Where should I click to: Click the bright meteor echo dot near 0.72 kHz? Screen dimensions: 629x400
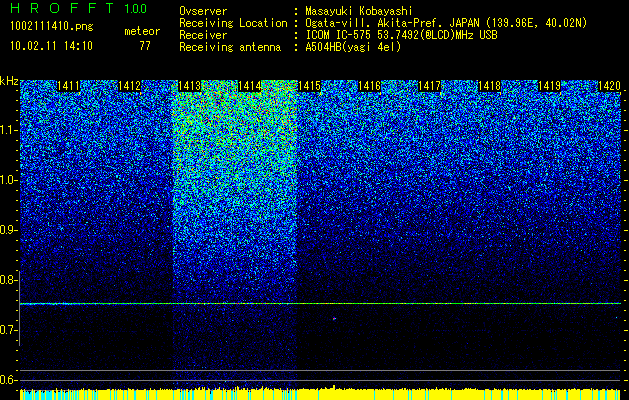334,319
